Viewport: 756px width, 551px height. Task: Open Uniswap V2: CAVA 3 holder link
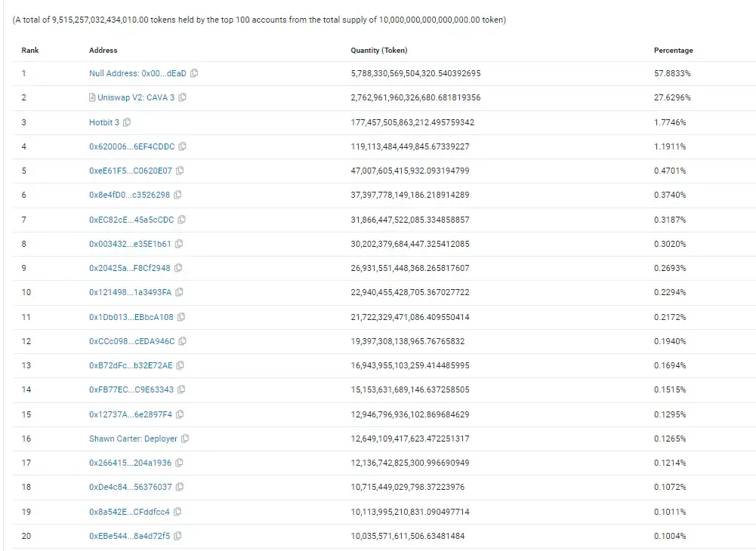coord(136,97)
